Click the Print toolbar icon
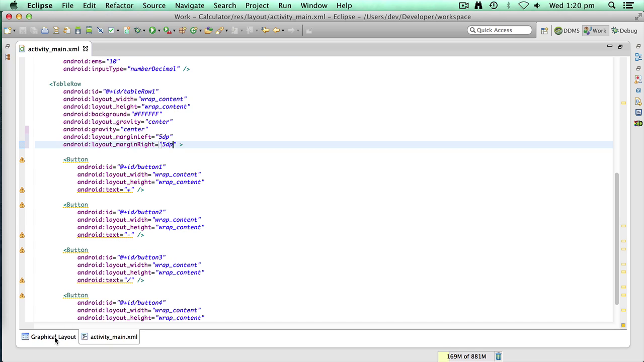Screen dimensions: 644x362 pos(45,30)
